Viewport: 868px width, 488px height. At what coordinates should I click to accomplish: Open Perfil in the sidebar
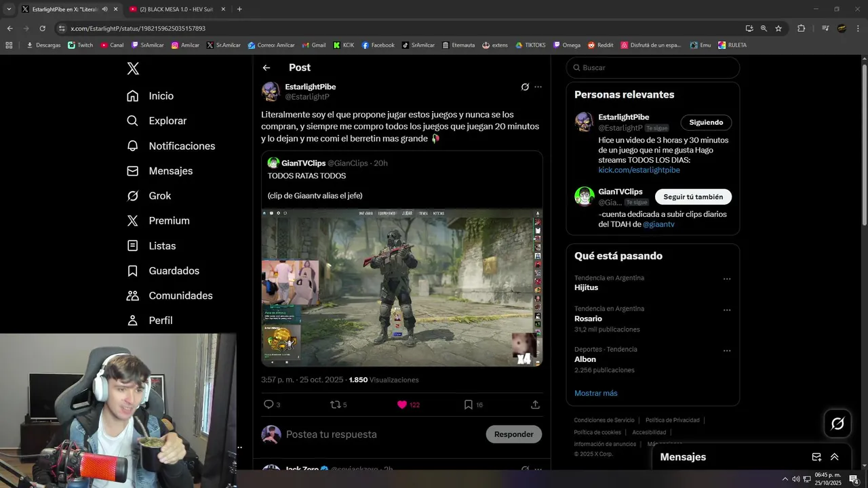(x=150, y=320)
